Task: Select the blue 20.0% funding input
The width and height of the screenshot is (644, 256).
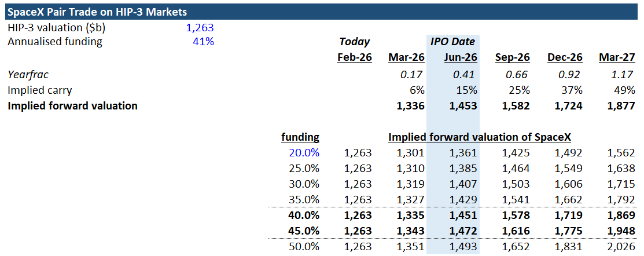Action: point(304,152)
